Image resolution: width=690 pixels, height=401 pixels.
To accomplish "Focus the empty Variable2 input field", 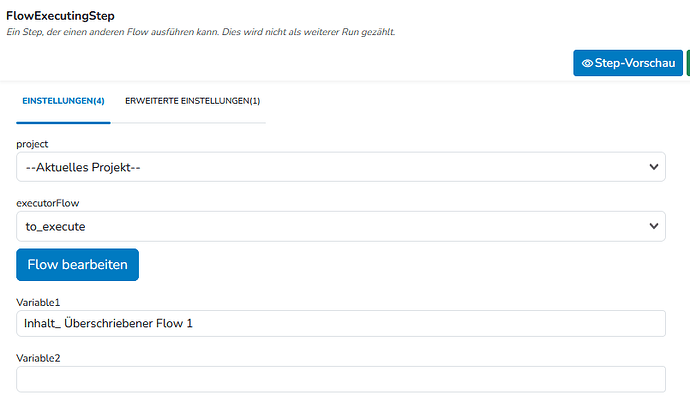I will click(x=341, y=379).
